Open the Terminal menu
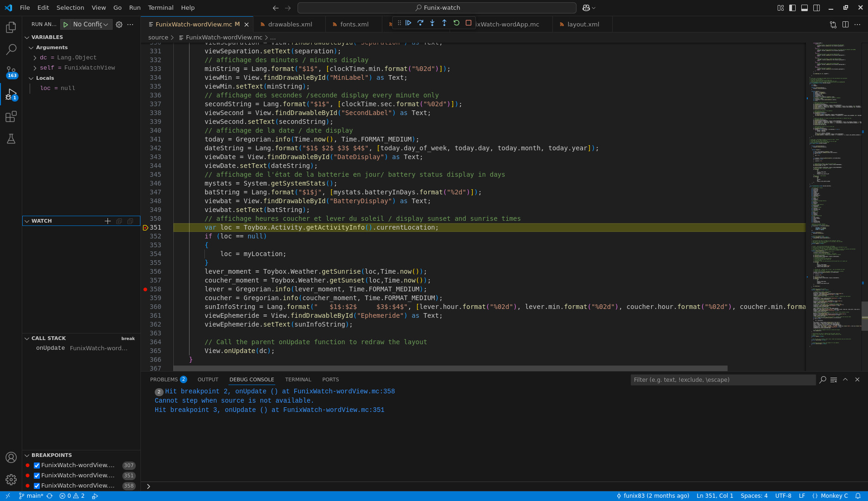The image size is (868, 501). (x=160, y=7)
